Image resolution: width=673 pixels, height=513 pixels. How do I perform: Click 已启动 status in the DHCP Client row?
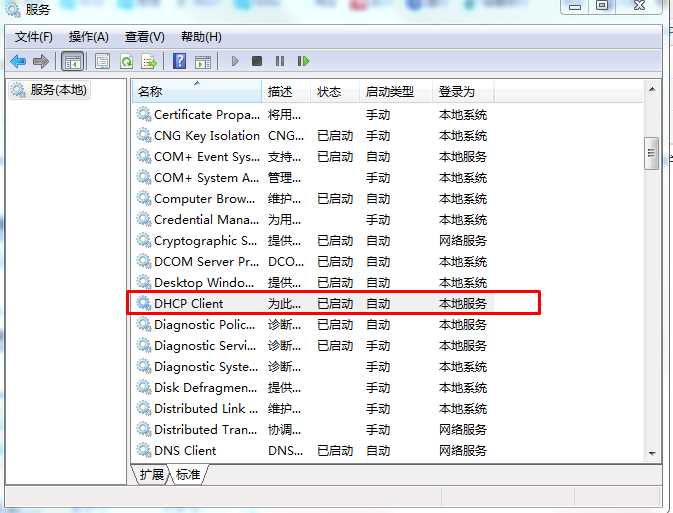(335, 304)
